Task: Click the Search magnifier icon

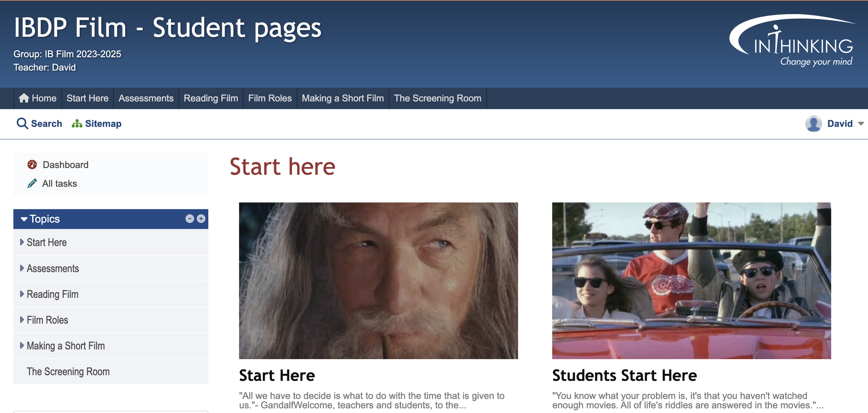Action: [22, 124]
